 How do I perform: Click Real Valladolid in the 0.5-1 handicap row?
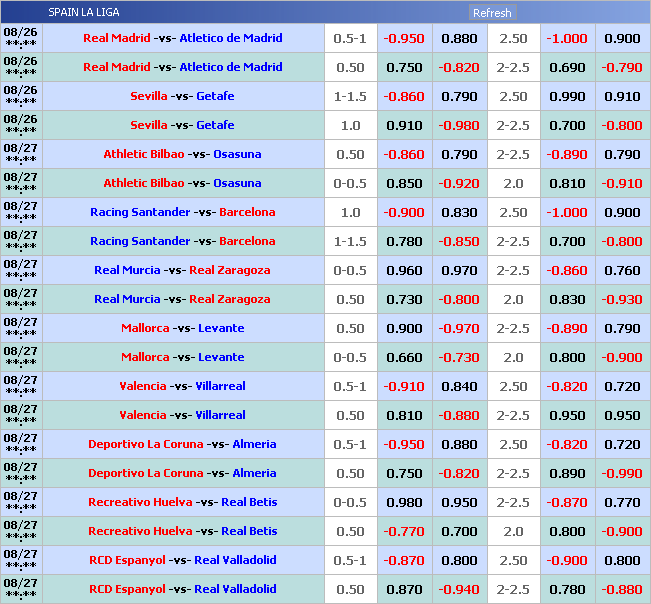coord(235,560)
